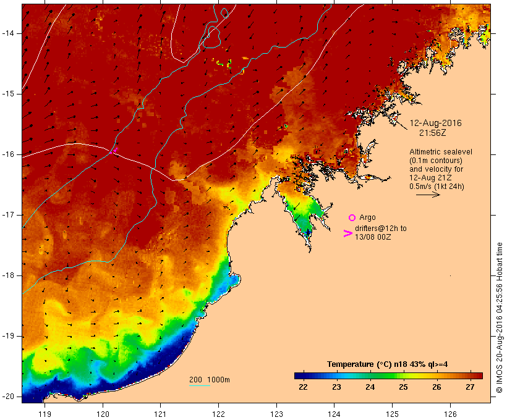This screenshot has width=507, height=420.
Task: Click the '12-Aug 21Z' text
Action: 430,178
